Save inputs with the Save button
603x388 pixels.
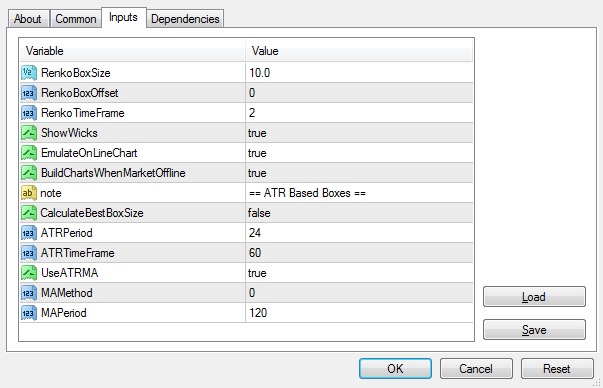tap(534, 330)
